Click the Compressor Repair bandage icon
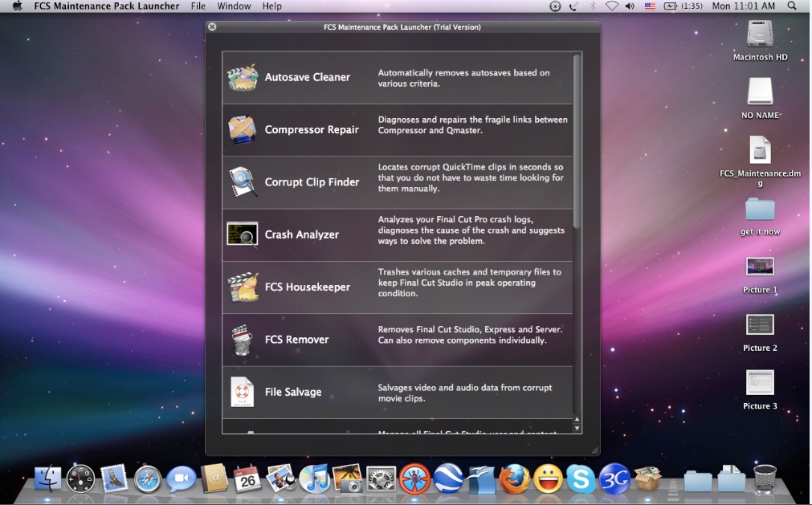This screenshot has width=812, height=505. tap(242, 129)
